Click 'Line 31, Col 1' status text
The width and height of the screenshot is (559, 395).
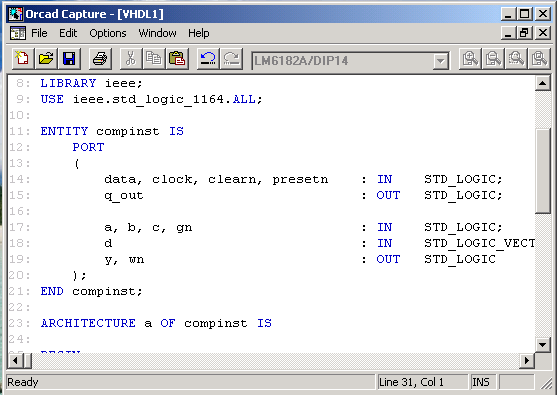pyautogui.click(x=411, y=382)
